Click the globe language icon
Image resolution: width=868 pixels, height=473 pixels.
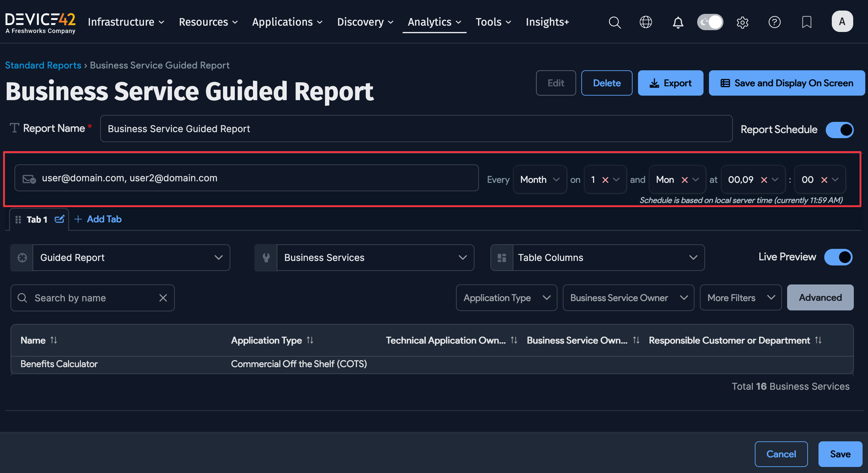[646, 22]
